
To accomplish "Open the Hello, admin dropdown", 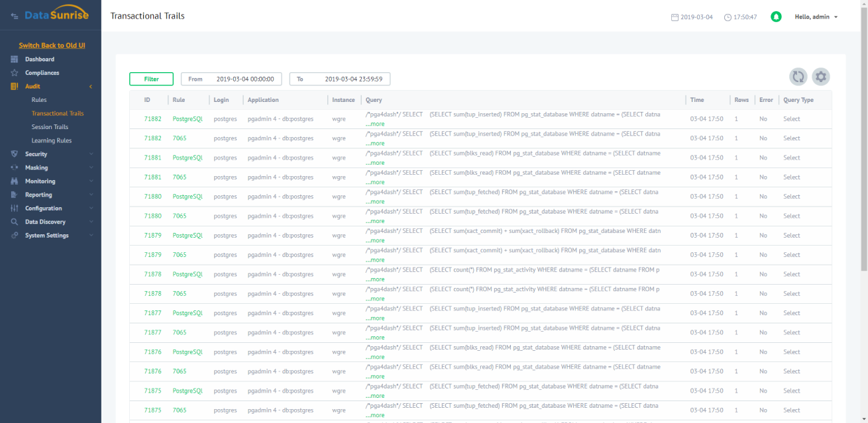I will [x=814, y=17].
